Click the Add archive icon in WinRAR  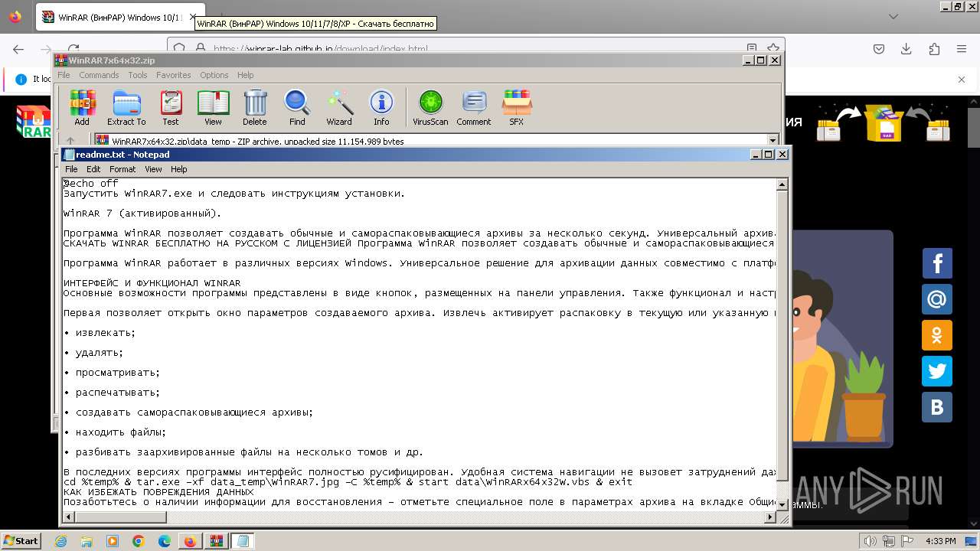click(82, 108)
